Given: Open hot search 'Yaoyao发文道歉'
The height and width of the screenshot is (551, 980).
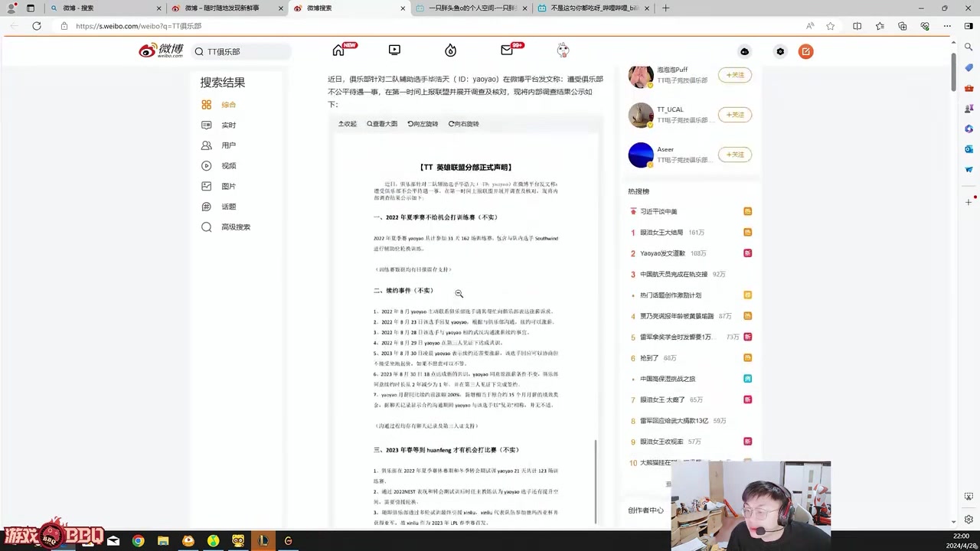Looking at the screenshot, I should 662,253.
